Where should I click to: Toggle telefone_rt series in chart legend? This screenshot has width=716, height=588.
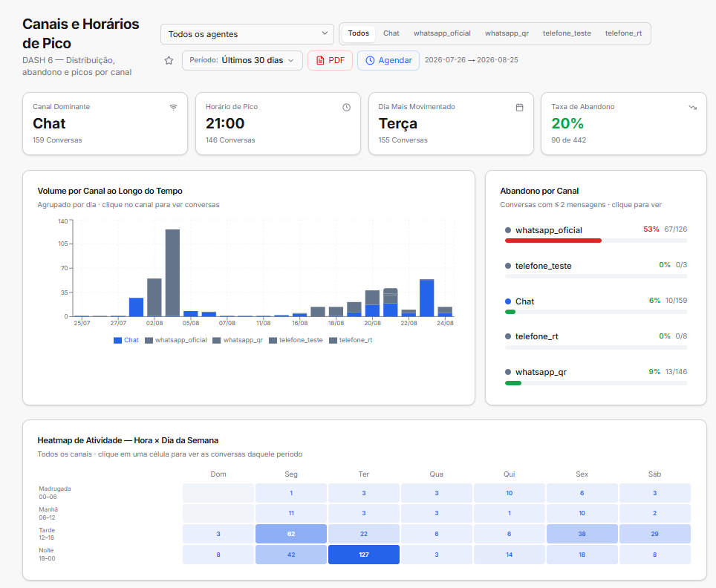[351, 340]
